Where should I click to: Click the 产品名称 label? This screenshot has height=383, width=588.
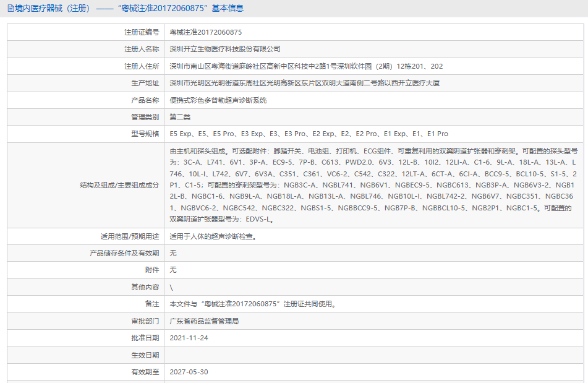(x=145, y=100)
